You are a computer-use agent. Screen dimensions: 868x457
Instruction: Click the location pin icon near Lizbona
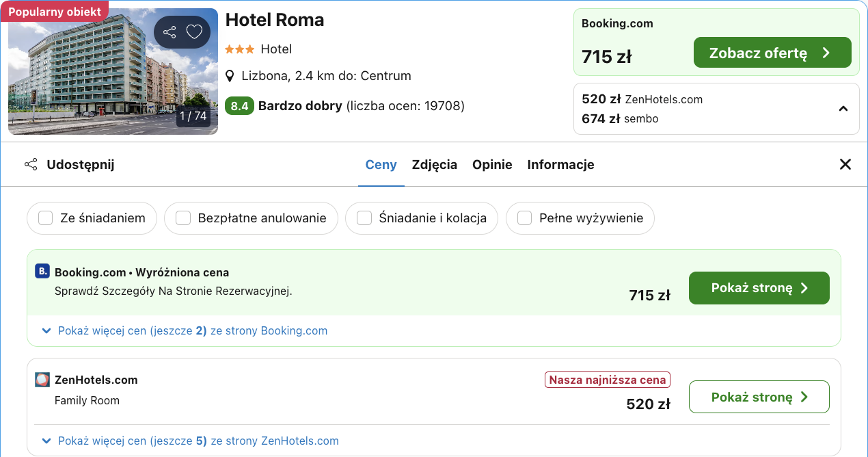point(230,75)
